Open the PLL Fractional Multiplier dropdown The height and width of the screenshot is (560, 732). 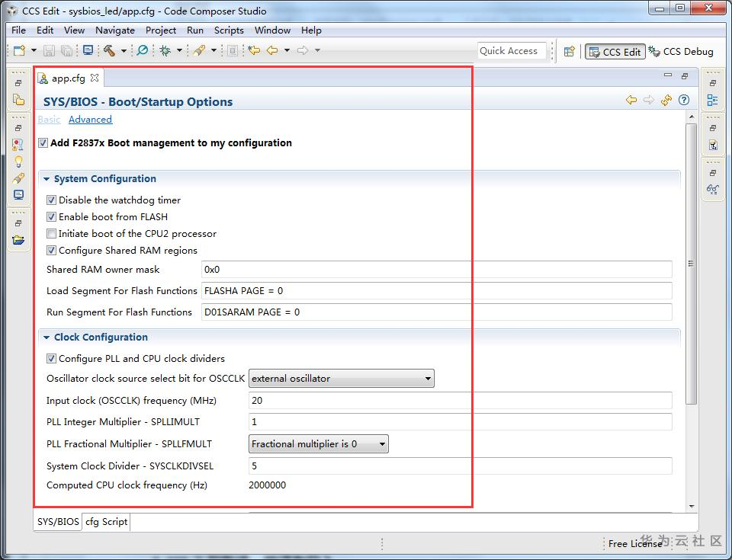pyautogui.click(x=319, y=444)
